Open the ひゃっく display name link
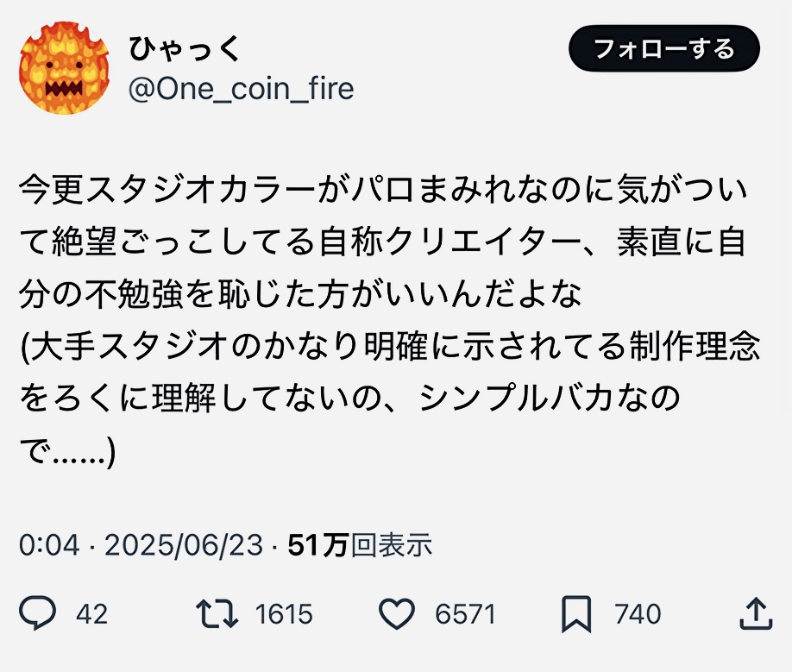This screenshot has height=672, width=792. (184, 48)
